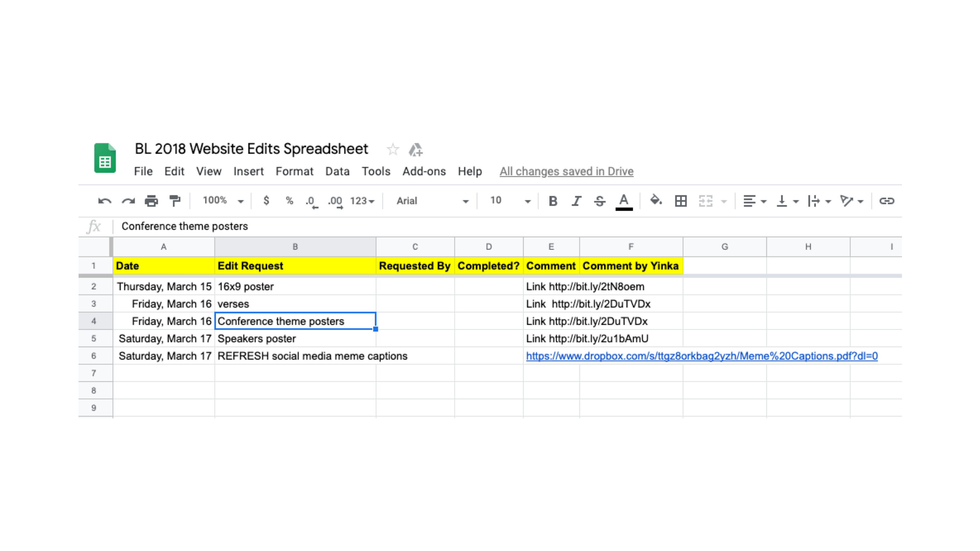Open the Help menu

pyautogui.click(x=470, y=171)
